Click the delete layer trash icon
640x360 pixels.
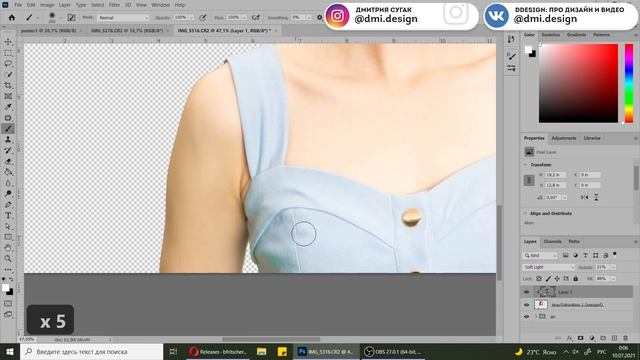[x=625, y=338]
